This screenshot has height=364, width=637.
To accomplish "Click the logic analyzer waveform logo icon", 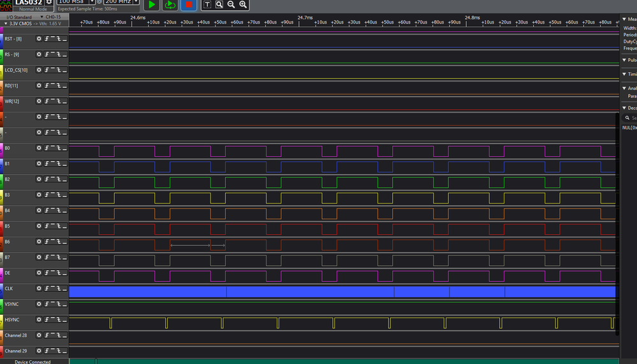I will (6, 5).
